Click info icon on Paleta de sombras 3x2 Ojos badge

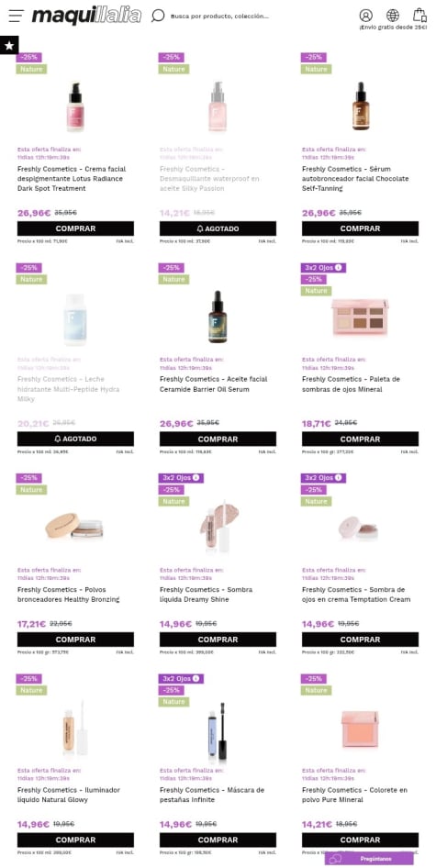[x=339, y=267]
